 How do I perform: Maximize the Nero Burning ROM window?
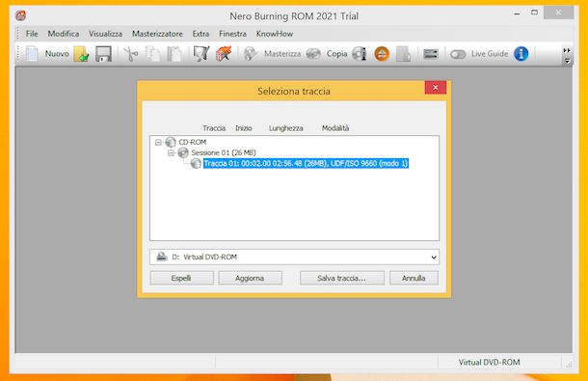click(x=535, y=13)
